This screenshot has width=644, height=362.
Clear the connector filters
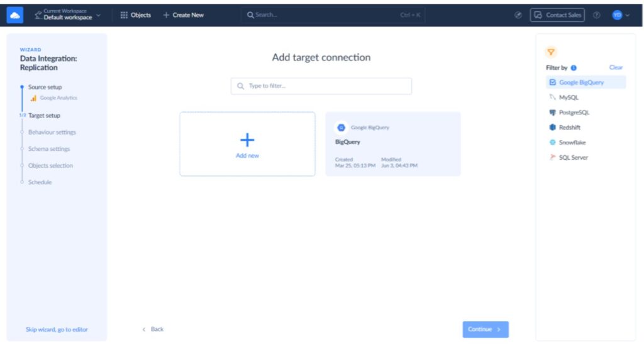(x=616, y=67)
